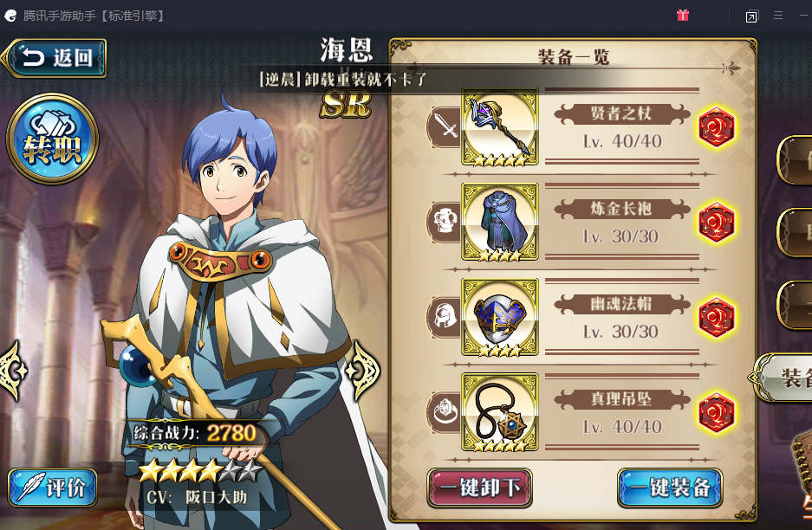Viewport: 812px width, 530px height.
Task: Click the ring accessory slot icon
Action: [x=445, y=412]
